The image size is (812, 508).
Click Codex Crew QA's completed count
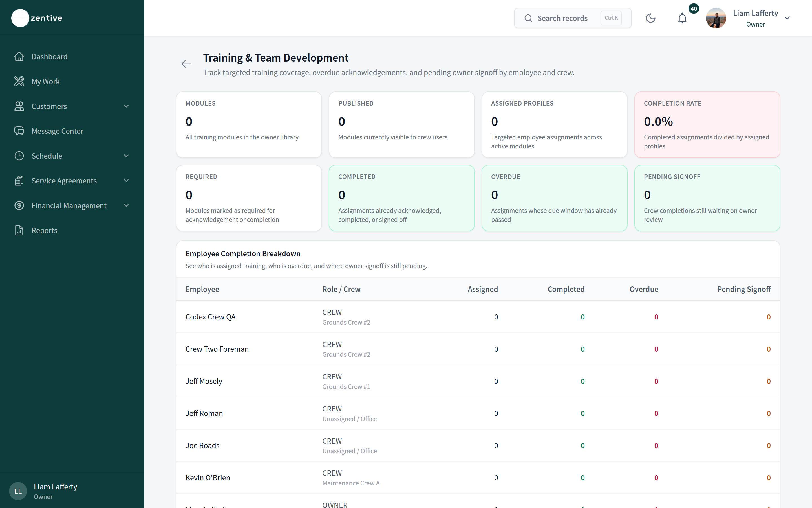pyautogui.click(x=583, y=317)
